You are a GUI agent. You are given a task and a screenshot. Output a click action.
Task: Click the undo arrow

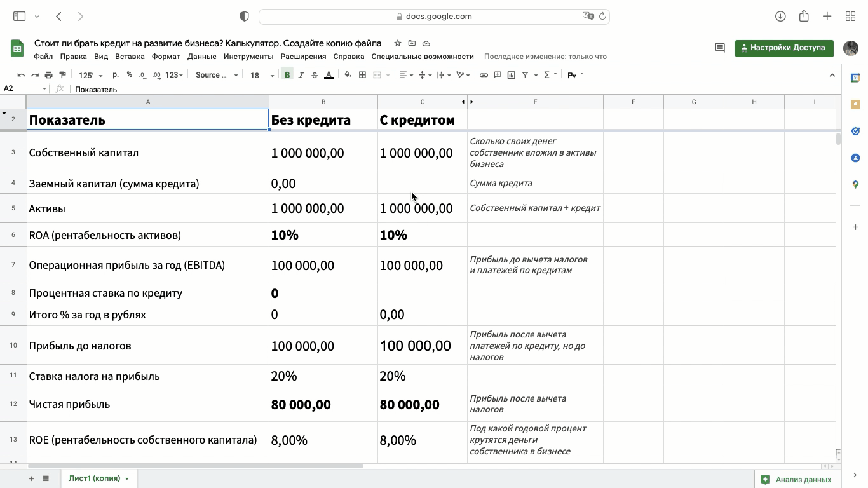[x=21, y=75]
